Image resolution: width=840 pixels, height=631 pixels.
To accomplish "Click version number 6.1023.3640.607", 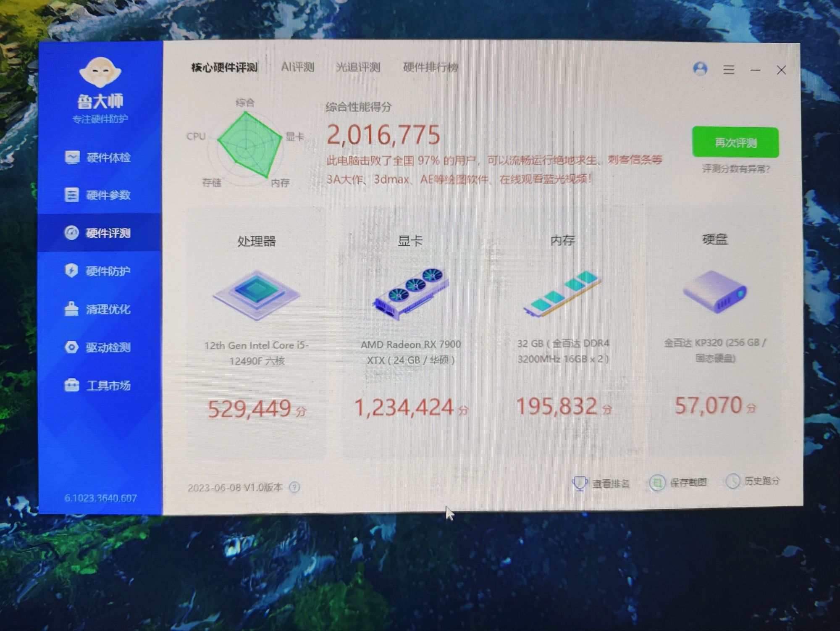I will click(x=100, y=498).
